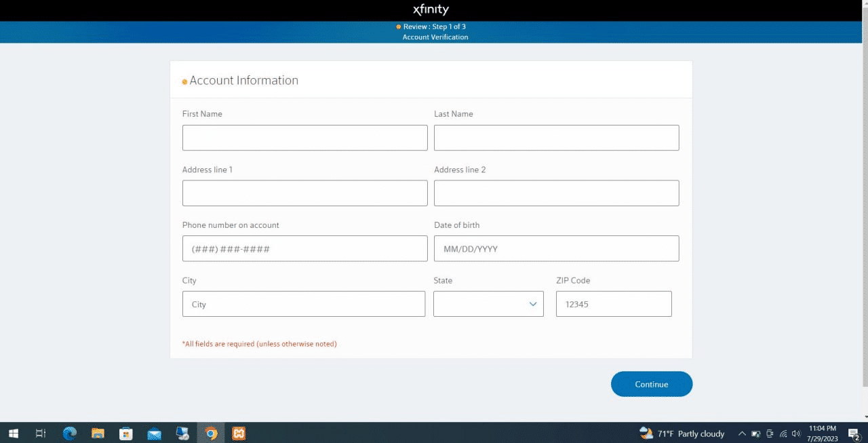
Task: Open File Explorer from the taskbar
Action: pyautogui.click(x=98, y=434)
